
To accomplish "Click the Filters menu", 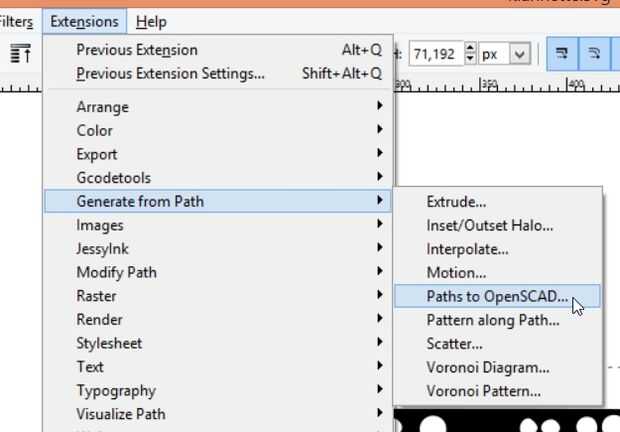I will (17, 21).
